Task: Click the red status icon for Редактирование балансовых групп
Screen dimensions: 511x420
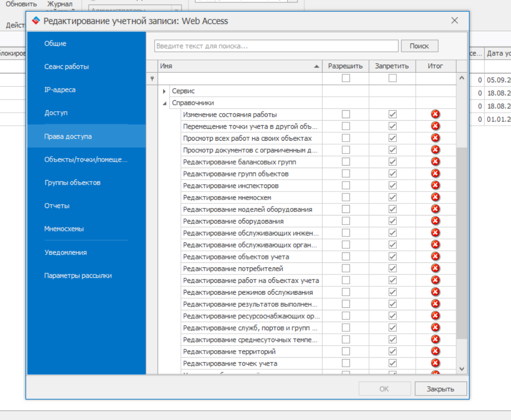Action: pos(435,162)
